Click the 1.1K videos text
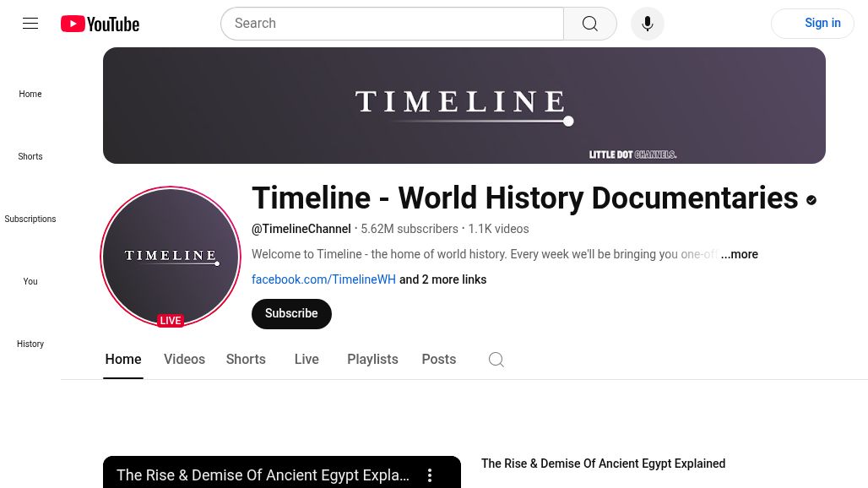This screenshot has height=488, width=868. pyautogui.click(x=498, y=229)
